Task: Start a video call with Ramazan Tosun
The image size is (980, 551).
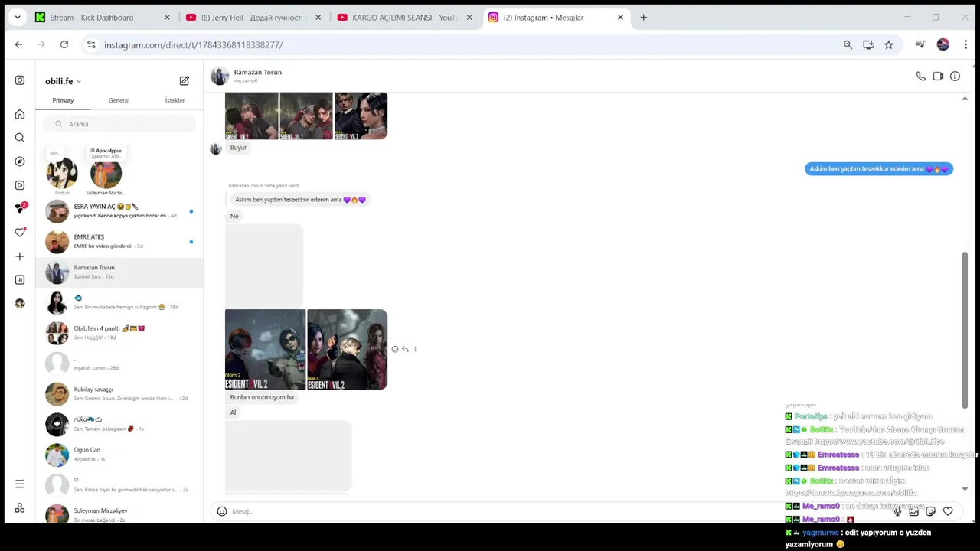Action: click(x=938, y=77)
